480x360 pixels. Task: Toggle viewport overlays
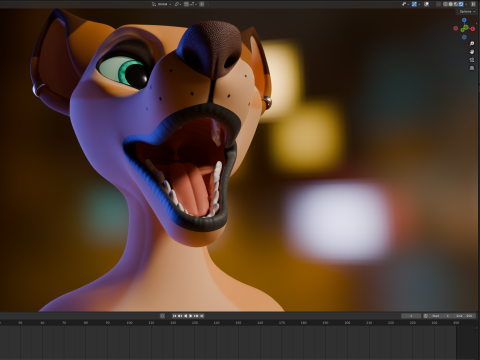pos(426,4)
